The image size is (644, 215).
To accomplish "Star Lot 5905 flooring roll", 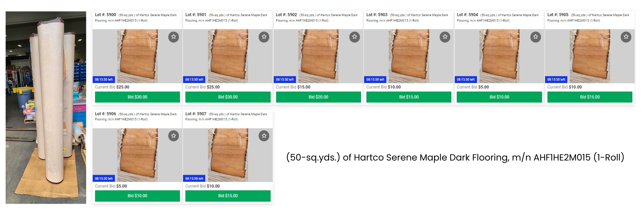I will [x=626, y=37].
